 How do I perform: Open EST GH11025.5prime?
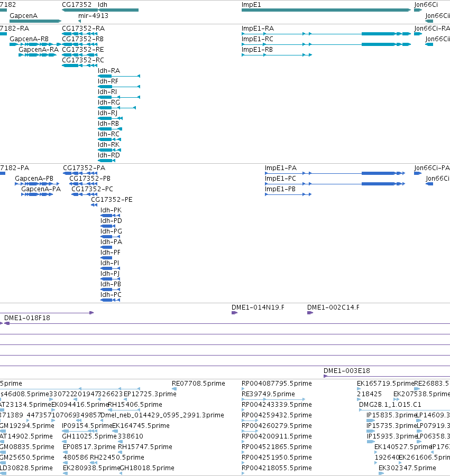pos(89,436)
